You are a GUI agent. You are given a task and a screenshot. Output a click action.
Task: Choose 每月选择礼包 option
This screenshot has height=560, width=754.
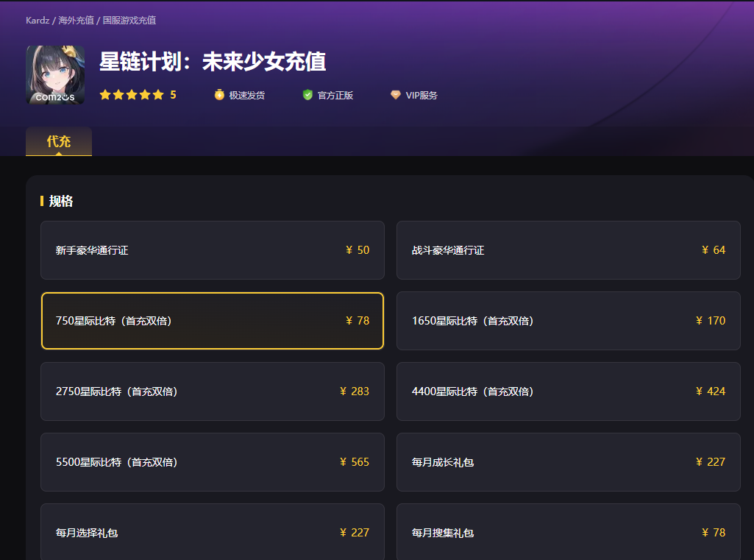[213, 531]
